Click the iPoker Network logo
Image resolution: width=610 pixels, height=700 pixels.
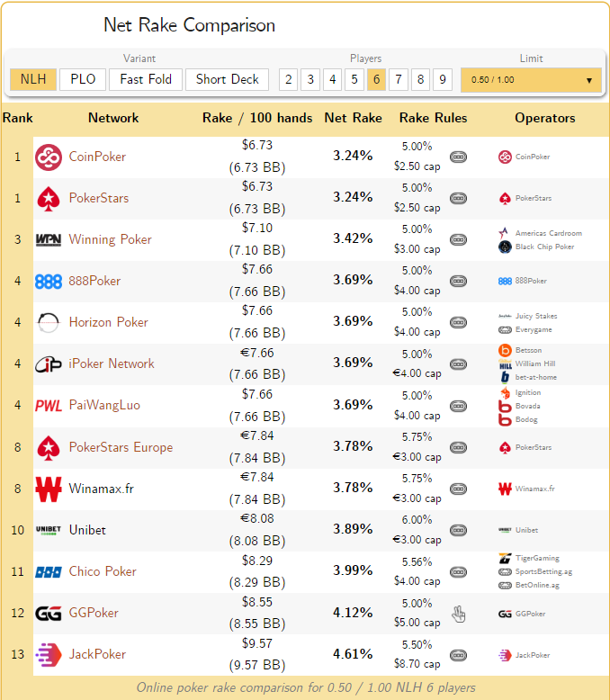(x=49, y=364)
